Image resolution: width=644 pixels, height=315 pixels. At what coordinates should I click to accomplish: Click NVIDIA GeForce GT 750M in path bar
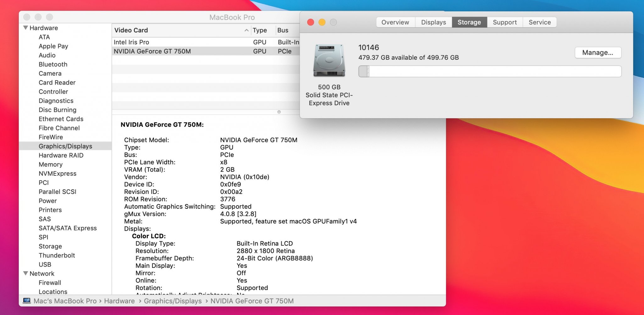[252, 301]
